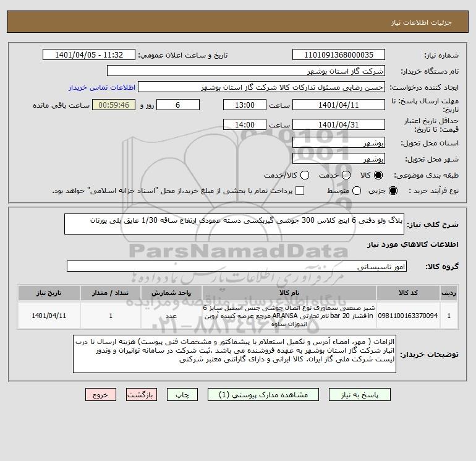Click the نام دستگاه خریدار label
This screenshot has height=461, width=476.
(430, 71)
